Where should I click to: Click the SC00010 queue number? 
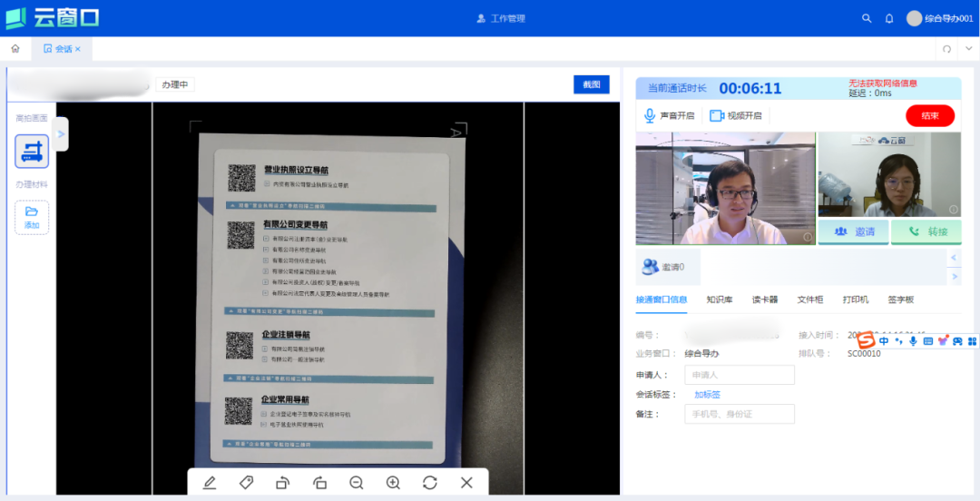(864, 354)
